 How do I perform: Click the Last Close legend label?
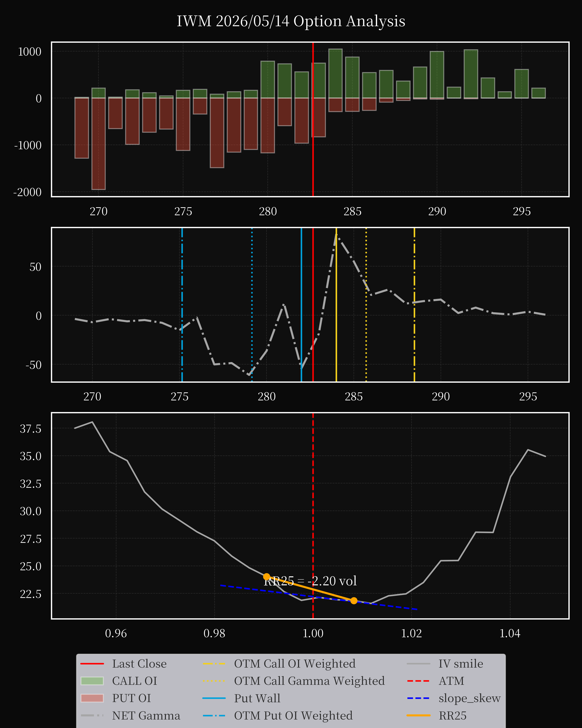pyautogui.click(x=139, y=664)
